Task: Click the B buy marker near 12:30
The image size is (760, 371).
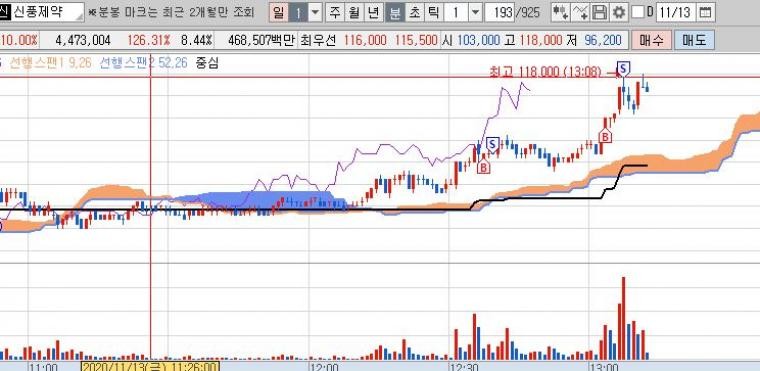Action: point(483,167)
